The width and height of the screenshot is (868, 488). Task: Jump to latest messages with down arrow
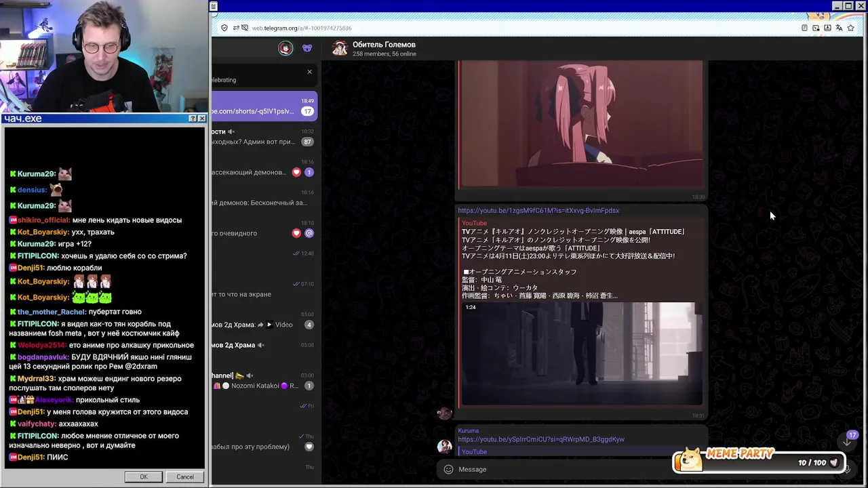(847, 442)
